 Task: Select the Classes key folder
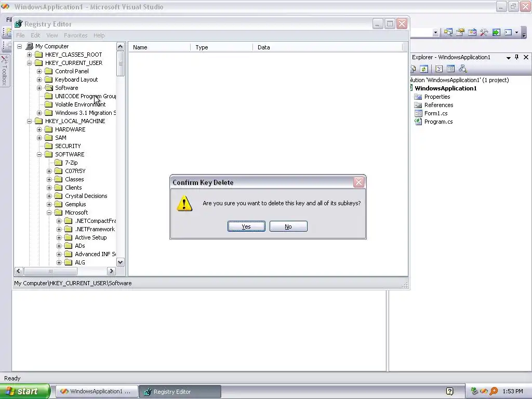[74, 179]
